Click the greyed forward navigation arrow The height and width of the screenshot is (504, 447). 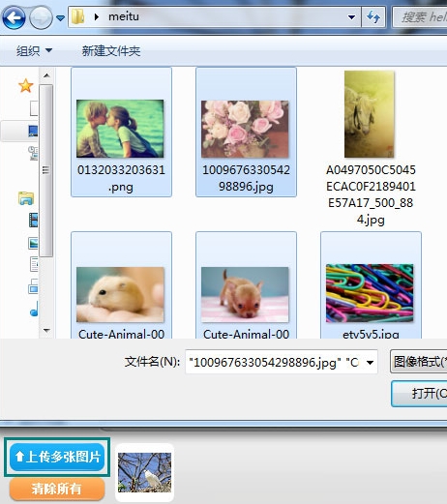click(x=41, y=17)
